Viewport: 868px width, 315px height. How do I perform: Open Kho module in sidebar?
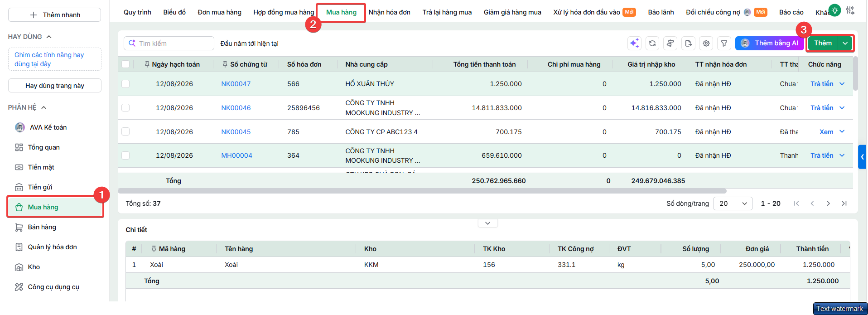point(34,267)
